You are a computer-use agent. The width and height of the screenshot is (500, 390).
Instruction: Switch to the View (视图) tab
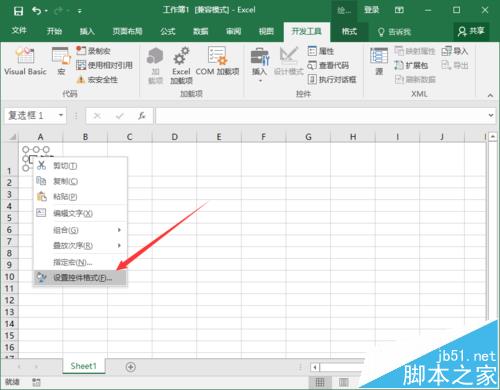(x=266, y=31)
